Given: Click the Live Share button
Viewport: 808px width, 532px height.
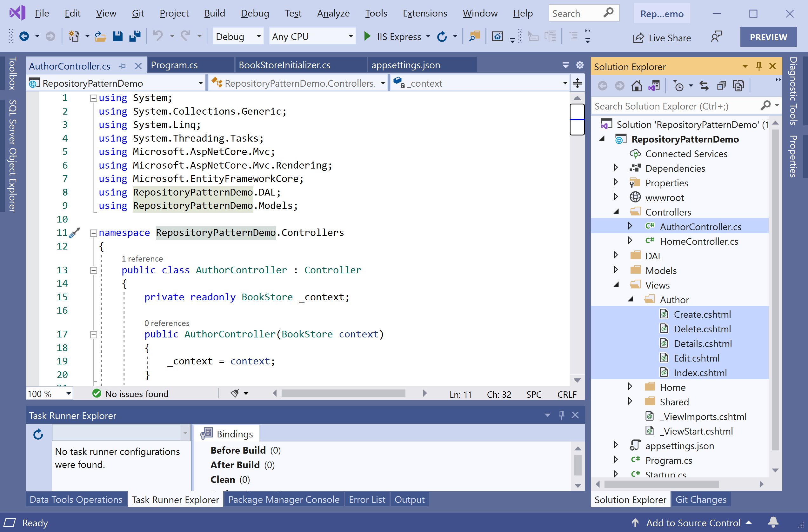Looking at the screenshot, I should pyautogui.click(x=662, y=37).
